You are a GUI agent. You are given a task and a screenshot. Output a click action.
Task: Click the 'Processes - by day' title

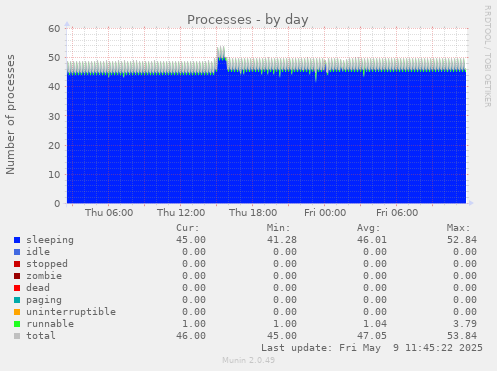tap(247, 20)
